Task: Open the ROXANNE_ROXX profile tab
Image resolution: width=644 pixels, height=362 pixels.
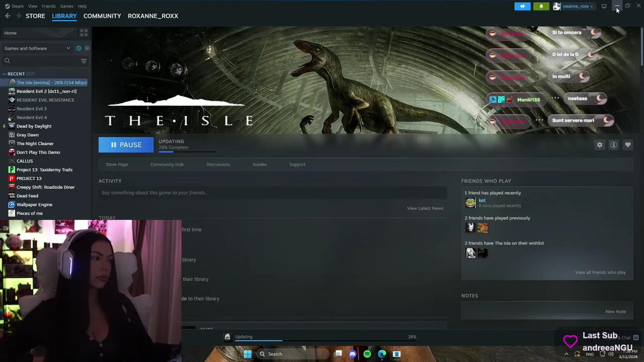Action: tap(153, 16)
